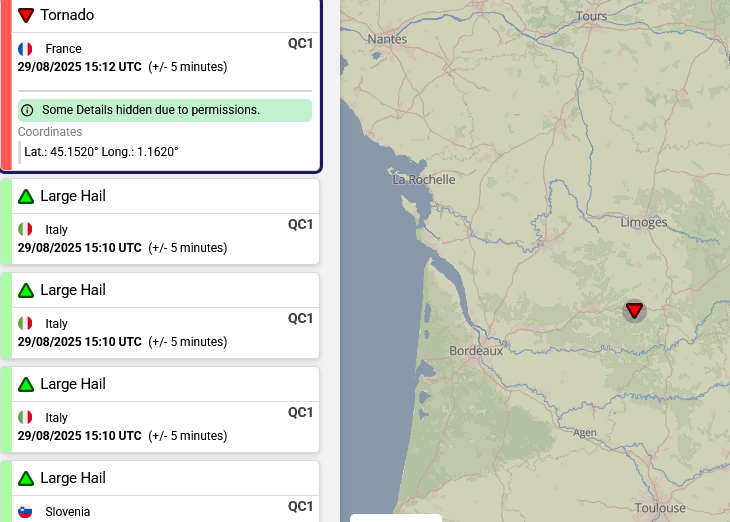
Task: Click the Slovenia flag icon
Action: pos(26,511)
